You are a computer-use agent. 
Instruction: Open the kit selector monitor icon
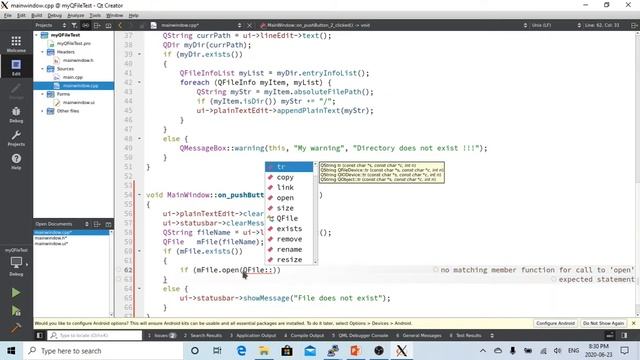pyautogui.click(x=16, y=262)
